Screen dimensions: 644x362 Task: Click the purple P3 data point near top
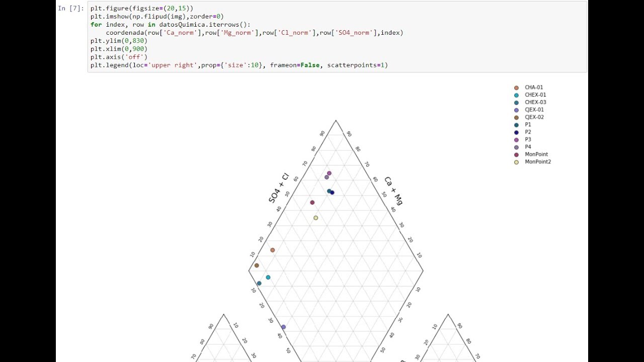330,173
